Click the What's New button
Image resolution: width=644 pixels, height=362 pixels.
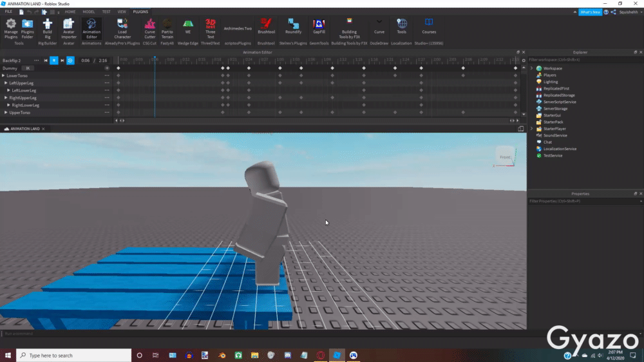[590, 12]
